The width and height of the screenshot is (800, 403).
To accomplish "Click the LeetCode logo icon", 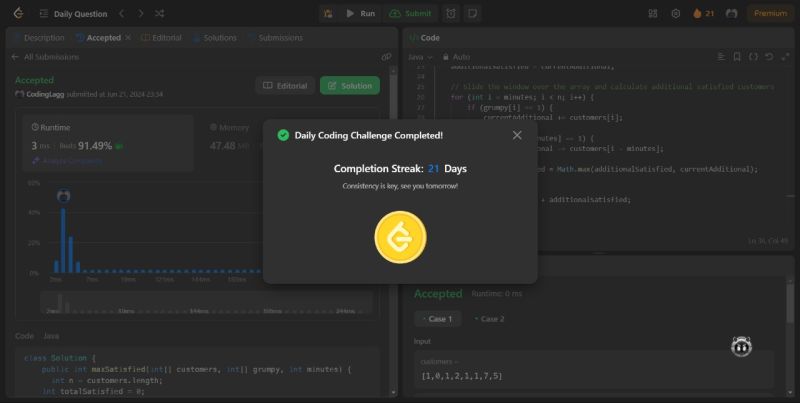I will coord(18,13).
